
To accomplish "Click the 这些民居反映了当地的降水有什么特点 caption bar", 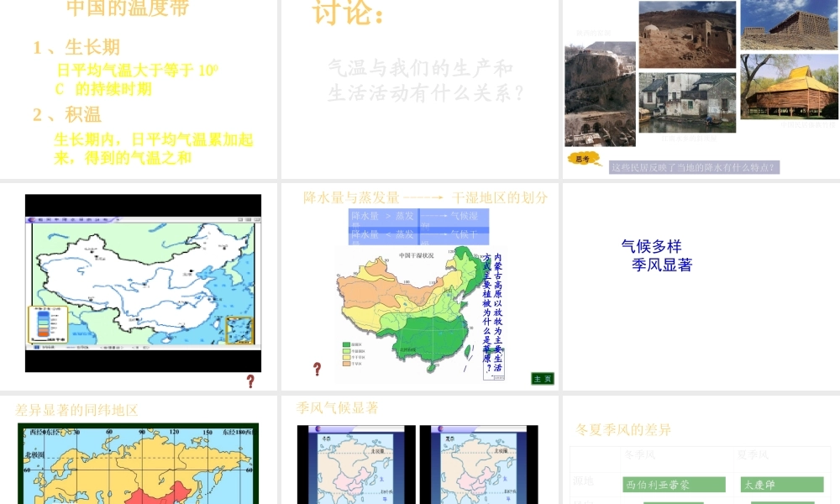I will tap(694, 167).
